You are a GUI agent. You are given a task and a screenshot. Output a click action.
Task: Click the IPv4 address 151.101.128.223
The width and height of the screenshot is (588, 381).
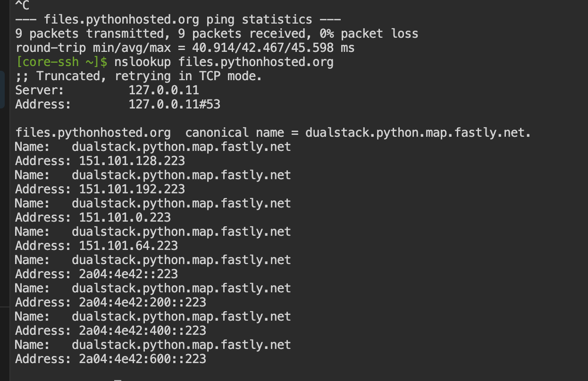point(132,161)
